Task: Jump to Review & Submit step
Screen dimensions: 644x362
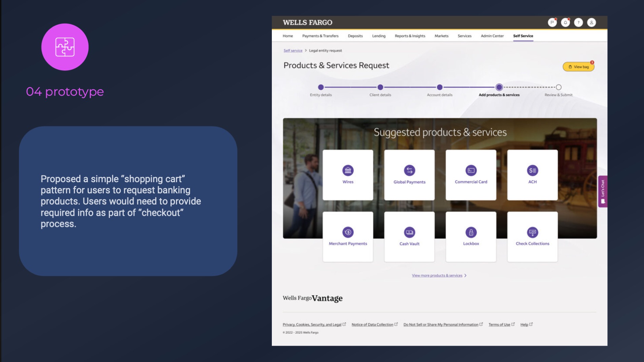Action: [x=558, y=87]
